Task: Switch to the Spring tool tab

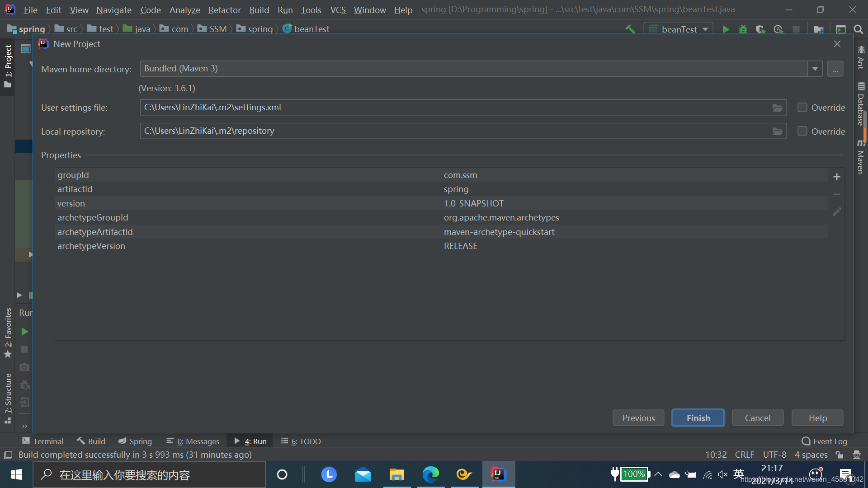Action: 135,441
